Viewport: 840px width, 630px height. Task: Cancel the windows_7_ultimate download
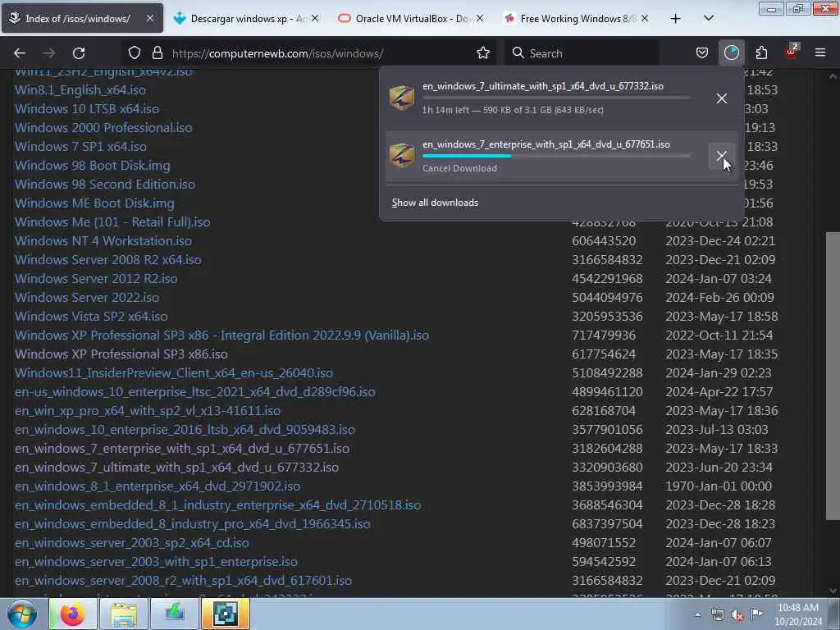pyautogui.click(x=722, y=98)
